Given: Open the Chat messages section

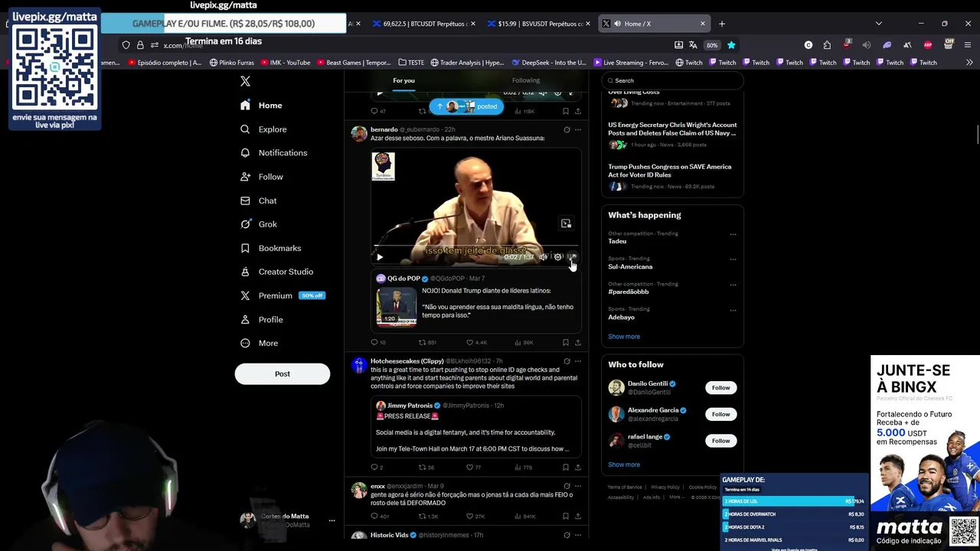Looking at the screenshot, I should pyautogui.click(x=259, y=201).
